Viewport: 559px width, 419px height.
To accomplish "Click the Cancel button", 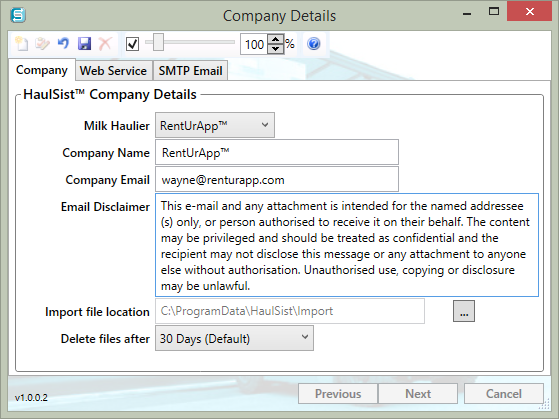I will [x=504, y=394].
